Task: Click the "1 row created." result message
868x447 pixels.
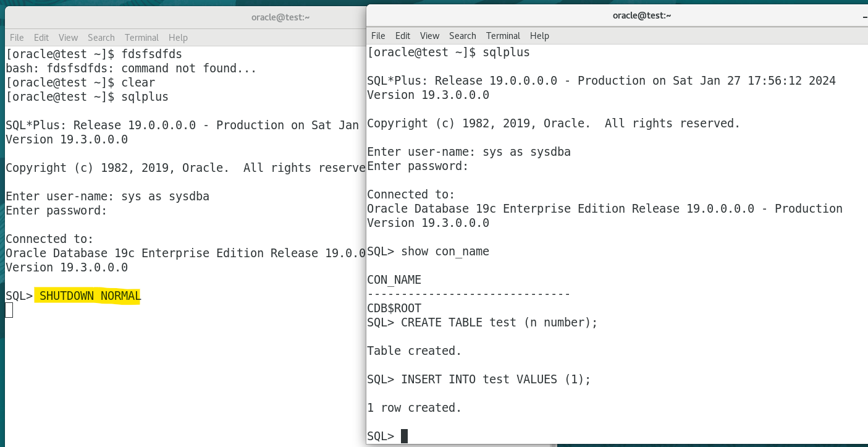Action: (415, 408)
